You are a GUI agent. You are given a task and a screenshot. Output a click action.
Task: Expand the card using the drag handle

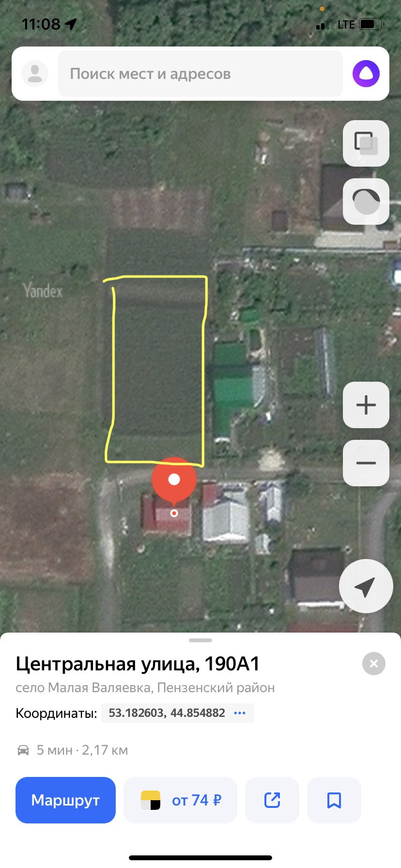pyautogui.click(x=200, y=640)
